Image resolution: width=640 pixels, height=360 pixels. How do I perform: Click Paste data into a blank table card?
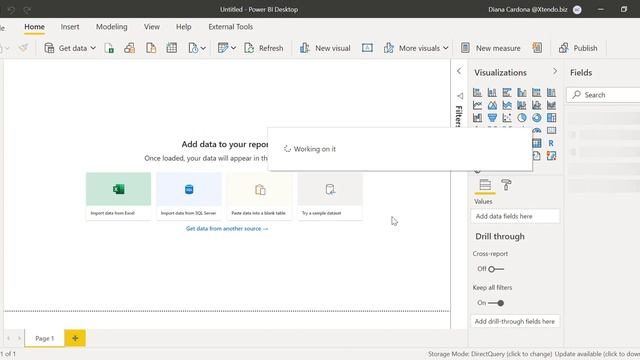point(260,196)
